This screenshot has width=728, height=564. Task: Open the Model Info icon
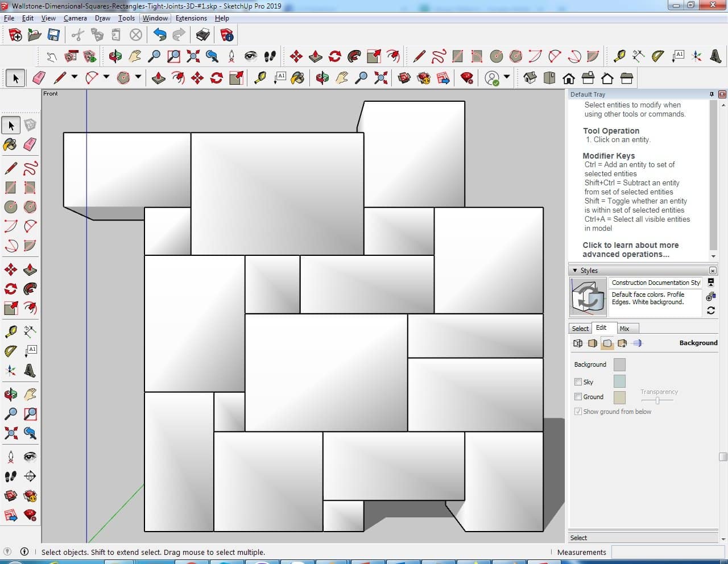pyautogui.click(x=227, y=35)
